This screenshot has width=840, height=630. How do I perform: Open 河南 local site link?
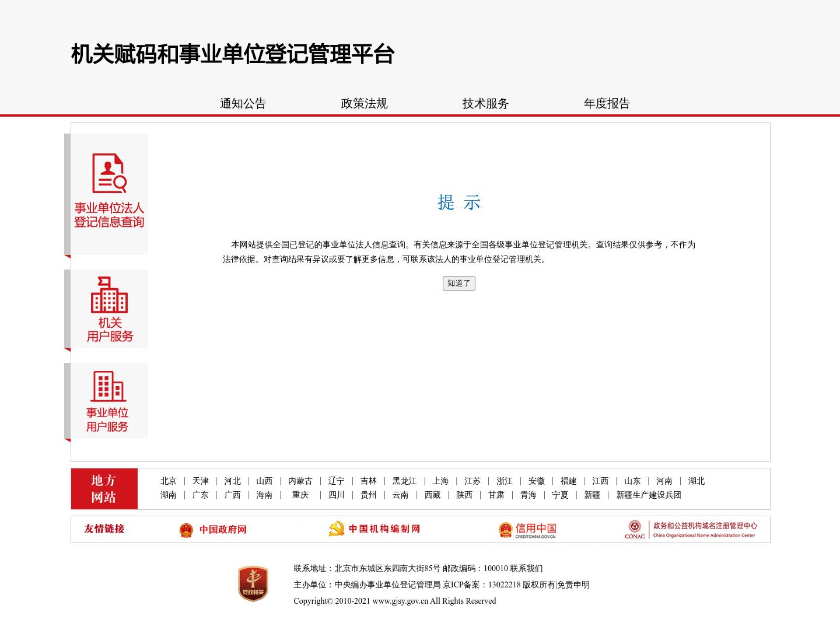coord(664,481)
